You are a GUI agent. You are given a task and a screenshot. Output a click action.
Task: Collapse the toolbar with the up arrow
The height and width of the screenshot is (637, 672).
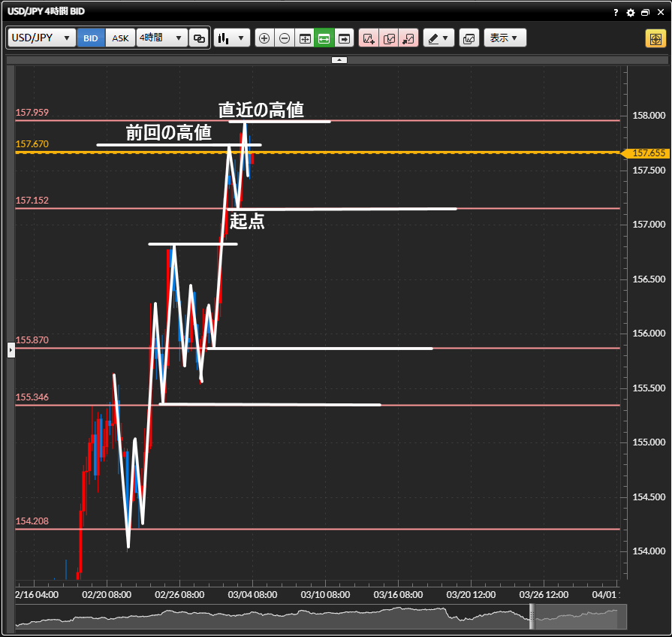click(339, 59)
